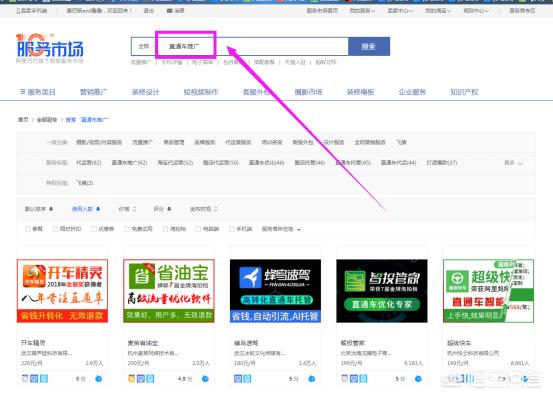Viewport: 553px width, 398px height.
Task: Filter by 飞猪(2) tag
Action: [x=85, y=183]
